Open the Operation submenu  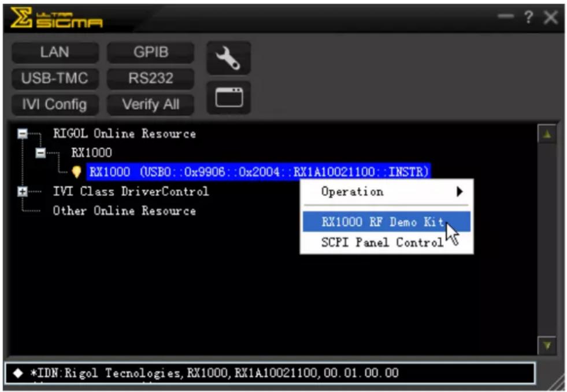[x=387, y=192]
